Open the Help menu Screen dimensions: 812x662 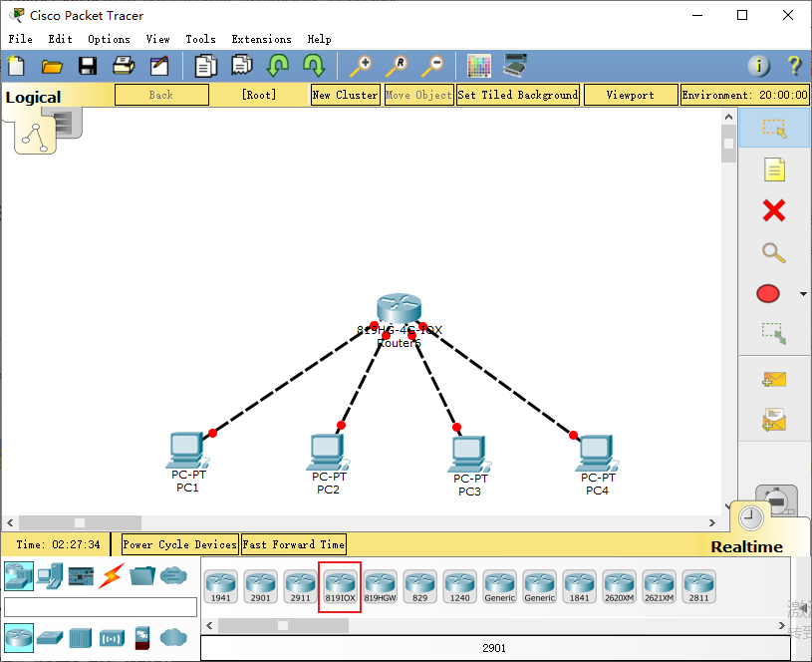(319, 39)
